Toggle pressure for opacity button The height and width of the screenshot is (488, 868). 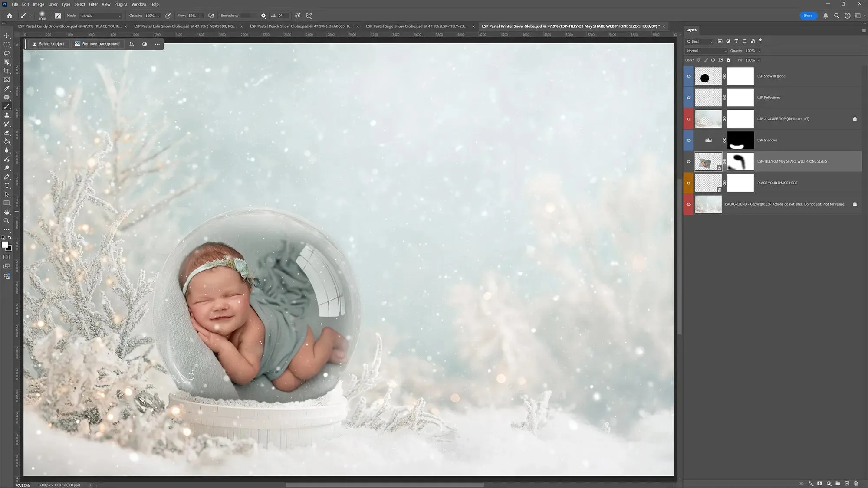168,16
